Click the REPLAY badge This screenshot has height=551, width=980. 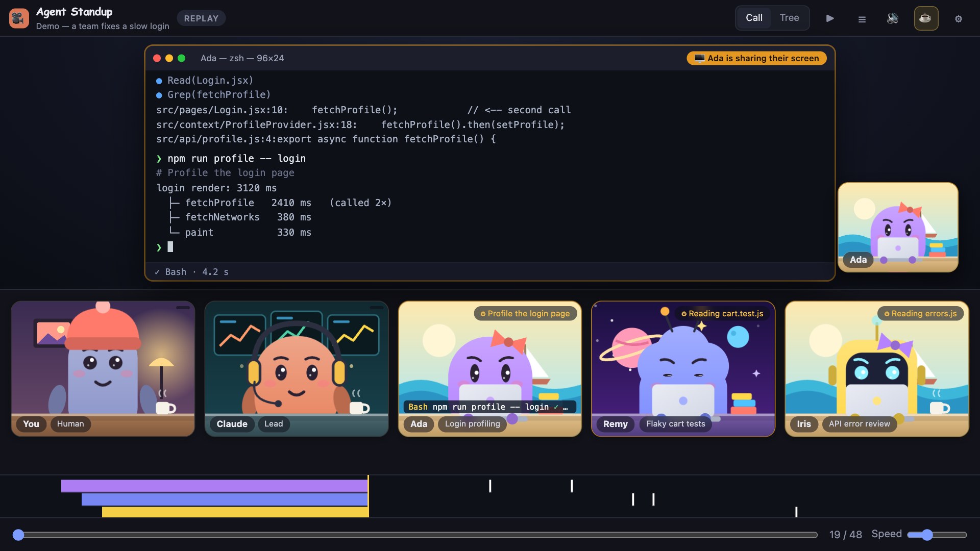point(201,18)
